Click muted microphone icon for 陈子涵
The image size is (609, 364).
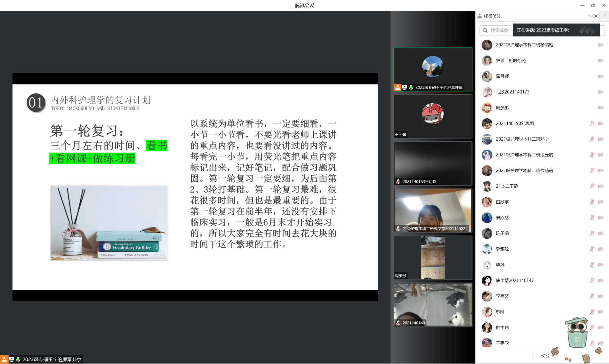coord(592,233)
